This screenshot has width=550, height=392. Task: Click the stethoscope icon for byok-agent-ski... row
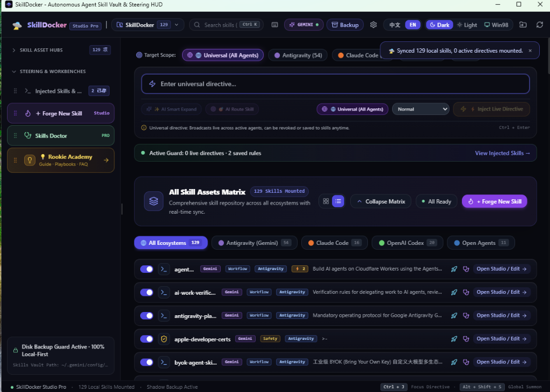tap(466, 362)
